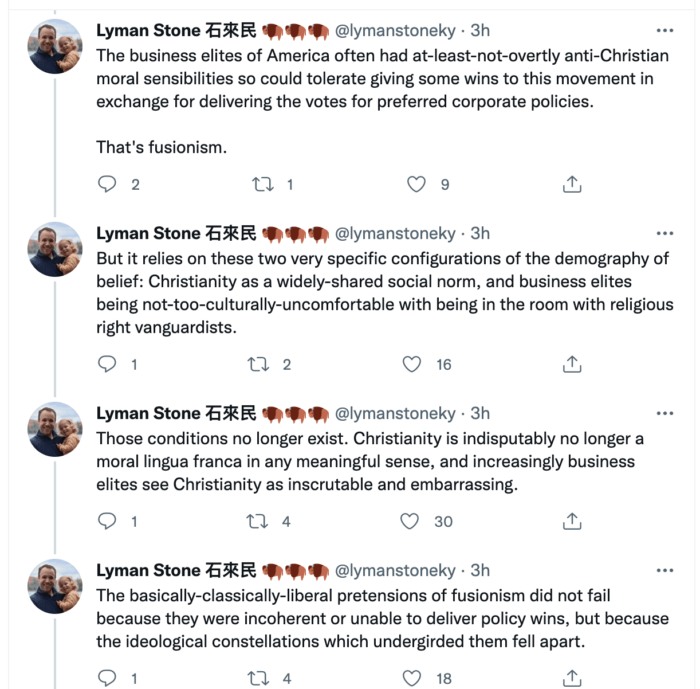The width and height of the screenshot is (700, 689).
Task: Open more menu on demography of belief tweet
Action: [x=665, y=233]
